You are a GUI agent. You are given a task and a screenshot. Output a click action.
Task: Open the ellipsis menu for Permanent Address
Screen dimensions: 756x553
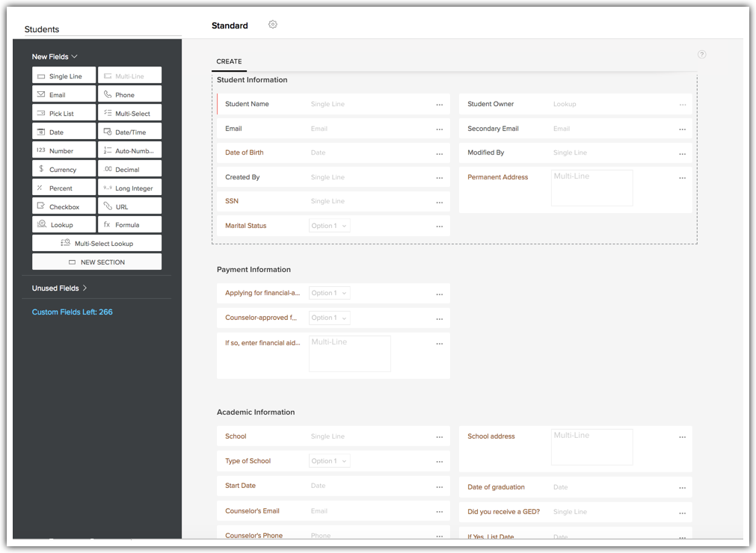682,178
